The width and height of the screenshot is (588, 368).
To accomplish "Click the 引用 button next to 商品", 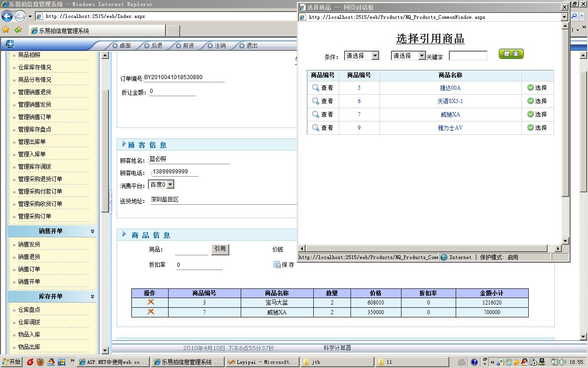I will click(x=220, y=248).
